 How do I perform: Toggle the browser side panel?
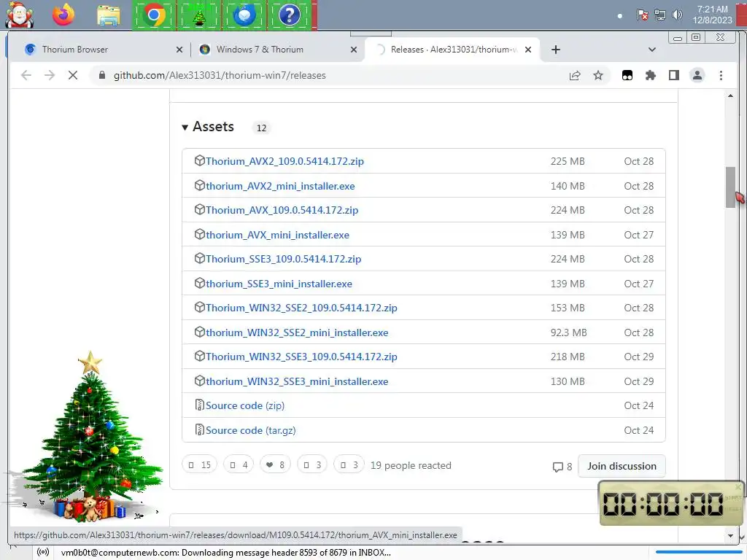tap(673, 75)
